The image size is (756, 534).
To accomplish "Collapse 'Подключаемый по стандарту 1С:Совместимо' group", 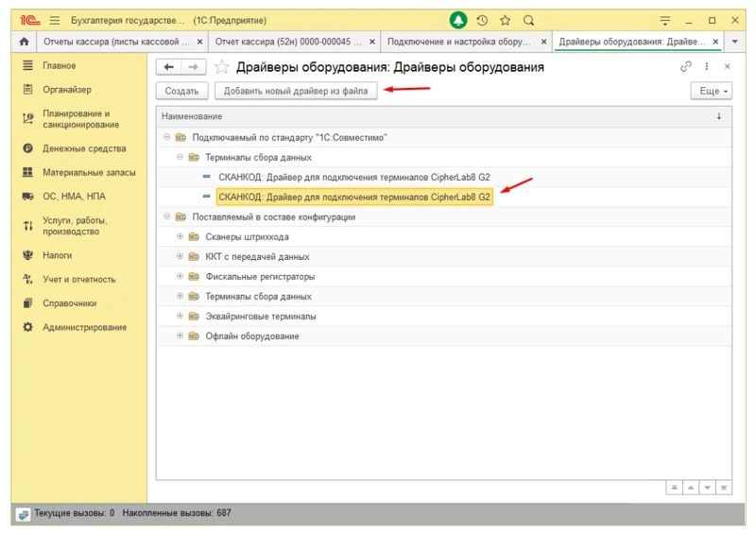I will [166, 137].
